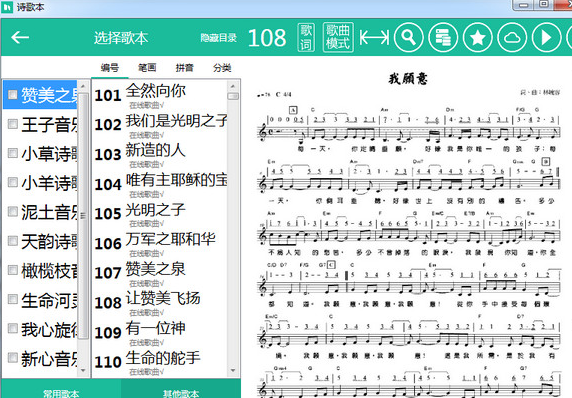Open the lyrics view icon
The height and width of the screenshot is (398, 572).
pos(306,38)
